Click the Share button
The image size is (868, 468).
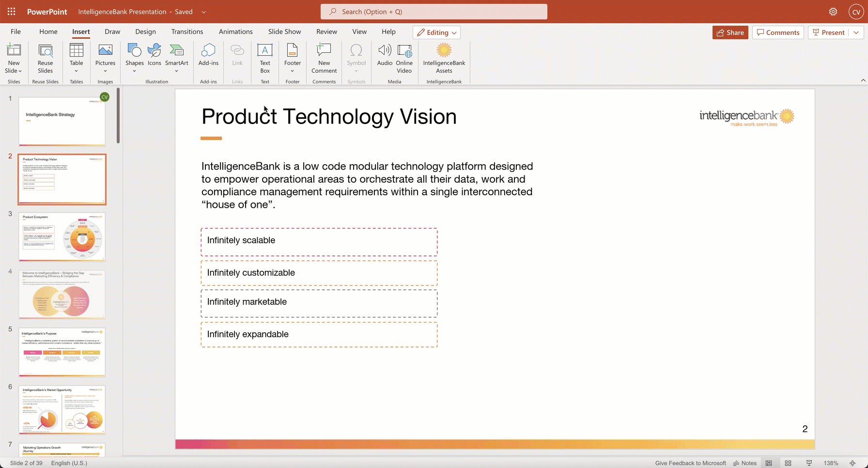pyautogui.click(x=730, y=32)
